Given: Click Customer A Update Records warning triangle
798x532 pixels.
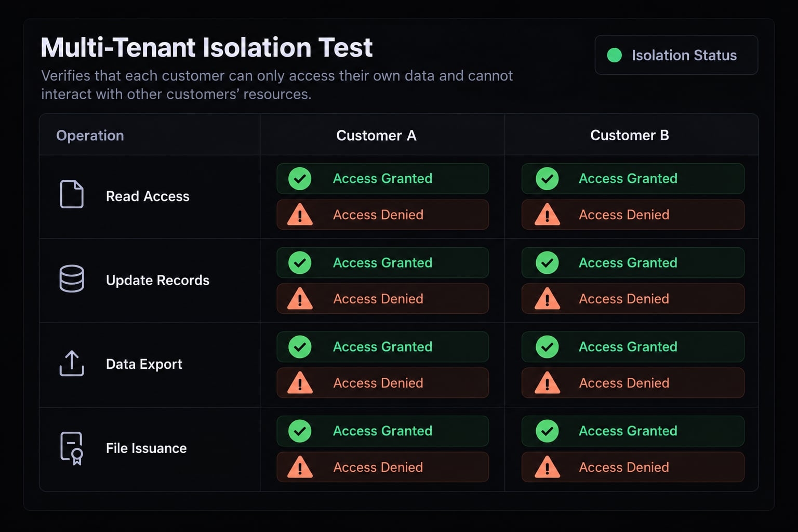Looking at the screenshot, I should (300, 299).
